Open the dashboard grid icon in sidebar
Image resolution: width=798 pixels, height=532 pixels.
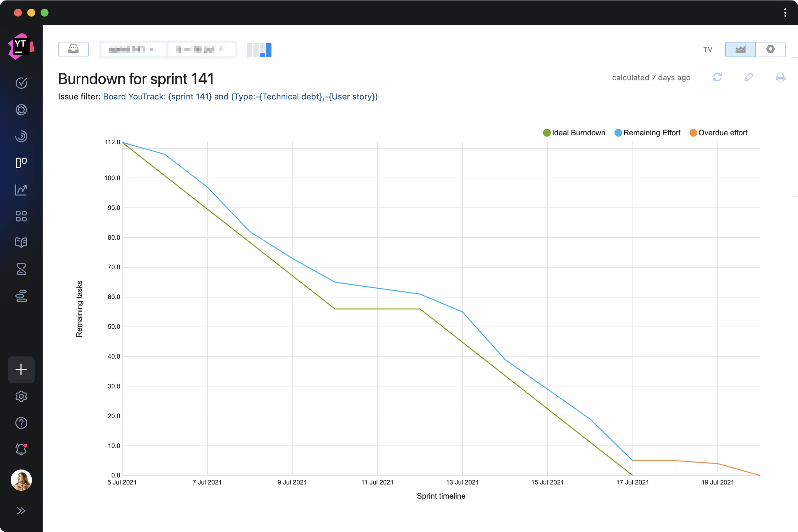[21, 215]
